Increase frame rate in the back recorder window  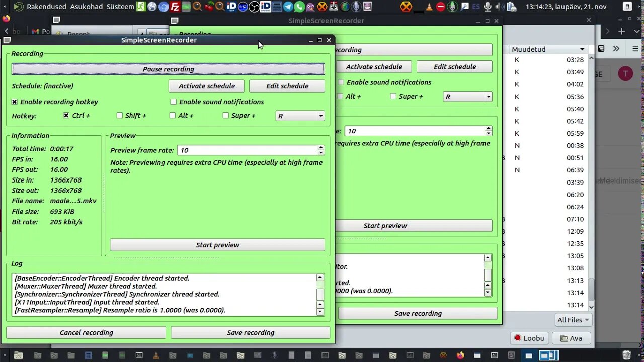click(x=488, y=128)
